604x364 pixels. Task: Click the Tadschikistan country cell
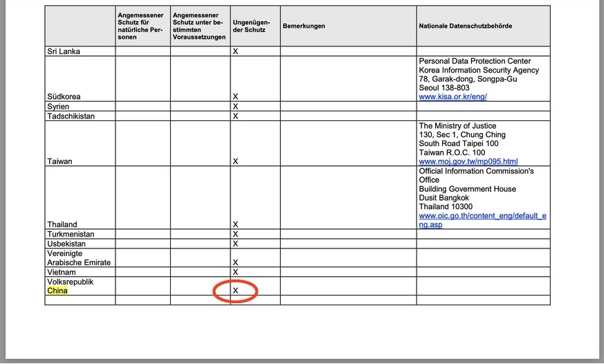tap(80, 116)
